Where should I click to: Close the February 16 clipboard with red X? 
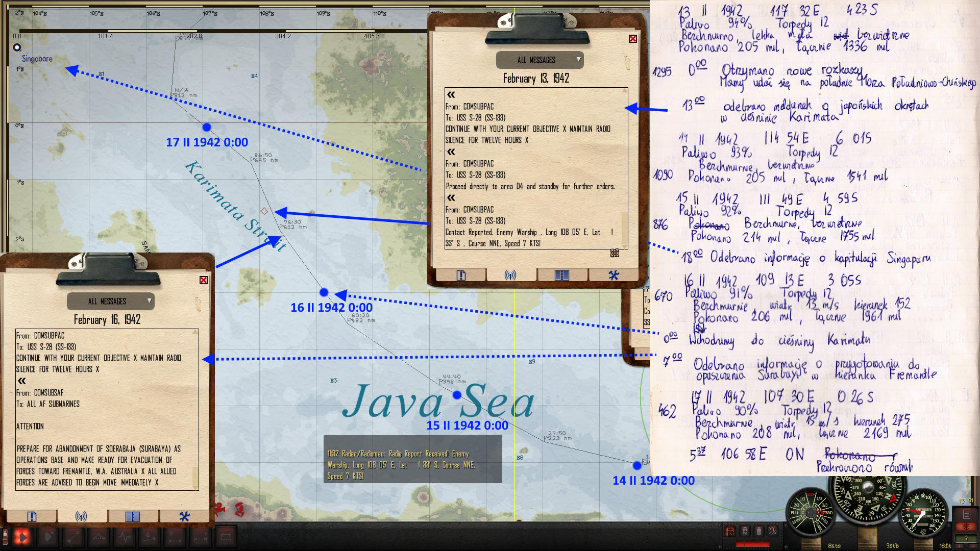tap(204, 280)
